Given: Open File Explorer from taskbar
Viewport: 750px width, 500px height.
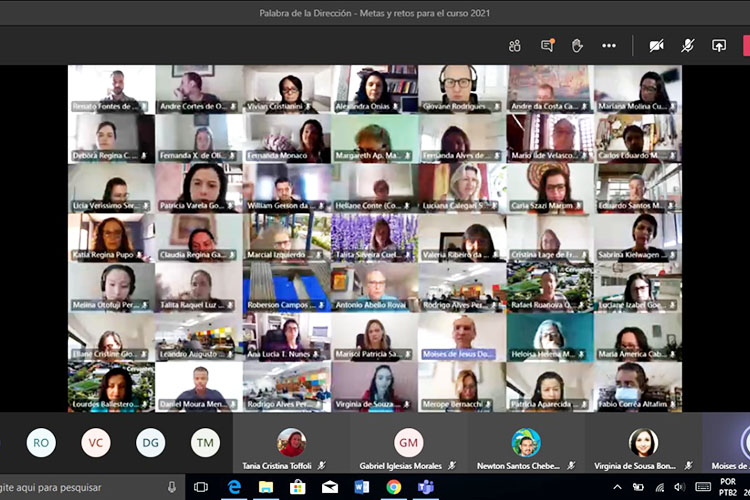Looking at the screenshot, I should click(266, 487).
